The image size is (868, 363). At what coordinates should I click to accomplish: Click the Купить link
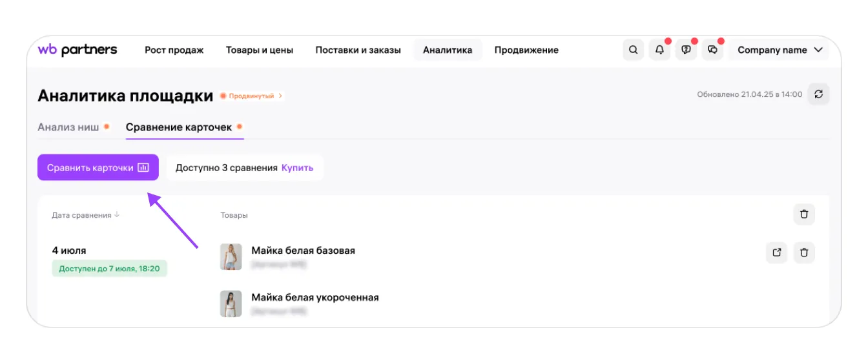pyautogui.click(x=297, y=168)
